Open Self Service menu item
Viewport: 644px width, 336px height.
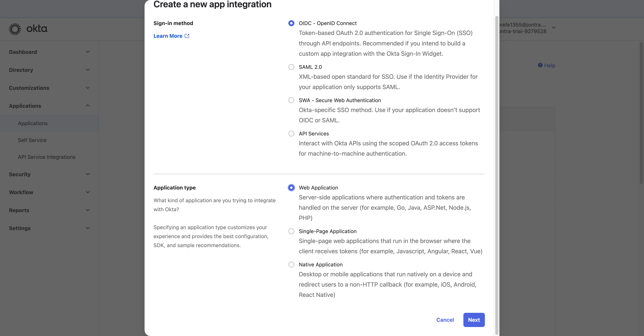(x=32, y=140)
